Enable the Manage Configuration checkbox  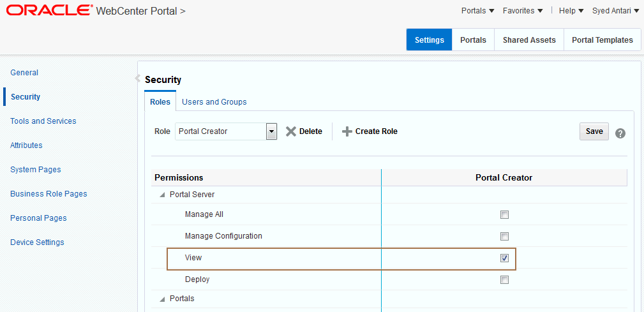pos(504,236)
